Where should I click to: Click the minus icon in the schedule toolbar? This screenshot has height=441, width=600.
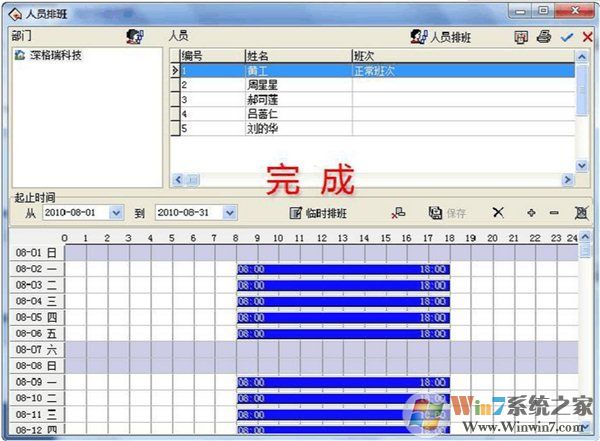[x=554, y=213]
